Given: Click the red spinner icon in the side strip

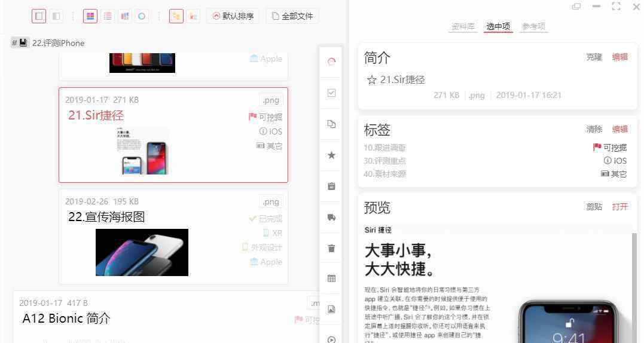Looking at the screenshot, I should 331,62.
